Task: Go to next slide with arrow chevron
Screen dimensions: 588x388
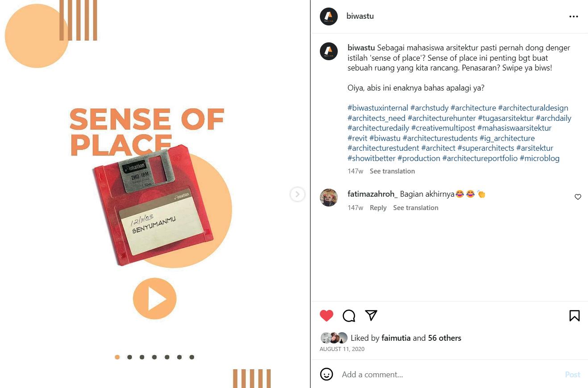Action: [x=298, y=194]
